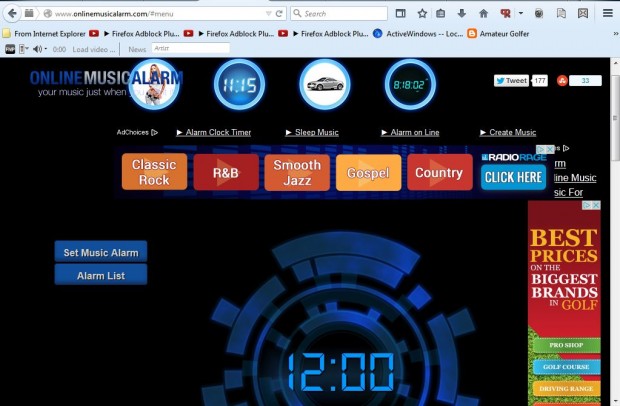Click the 12:00 clock display
The height and width of the screenshot is (406, 620).
click(340, 372)
